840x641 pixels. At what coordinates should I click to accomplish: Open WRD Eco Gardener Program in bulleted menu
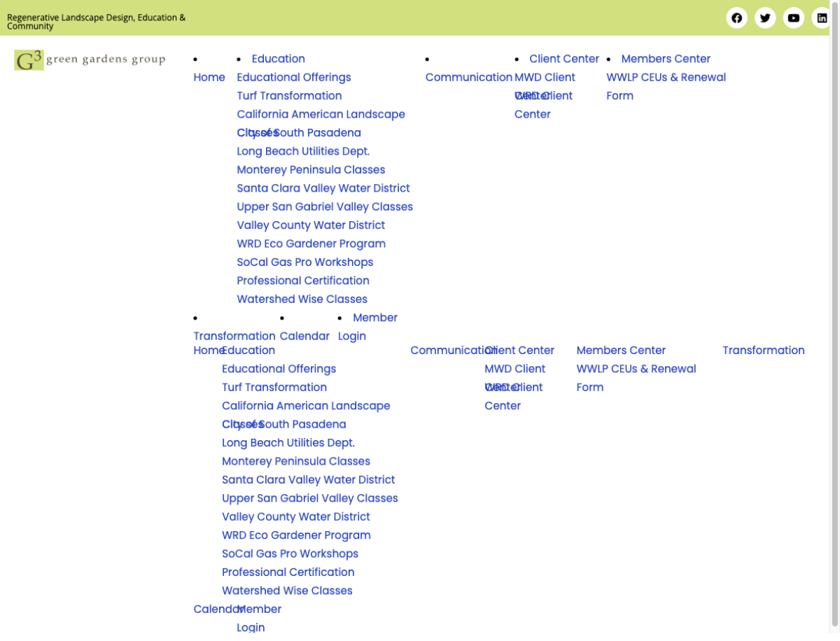tap(311, 244)
